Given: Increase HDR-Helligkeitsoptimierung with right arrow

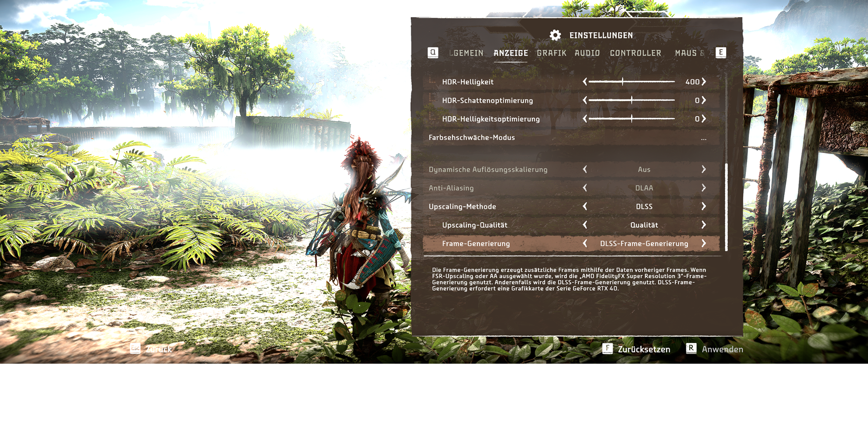Looking at the screenshot, I should point(704,119).
